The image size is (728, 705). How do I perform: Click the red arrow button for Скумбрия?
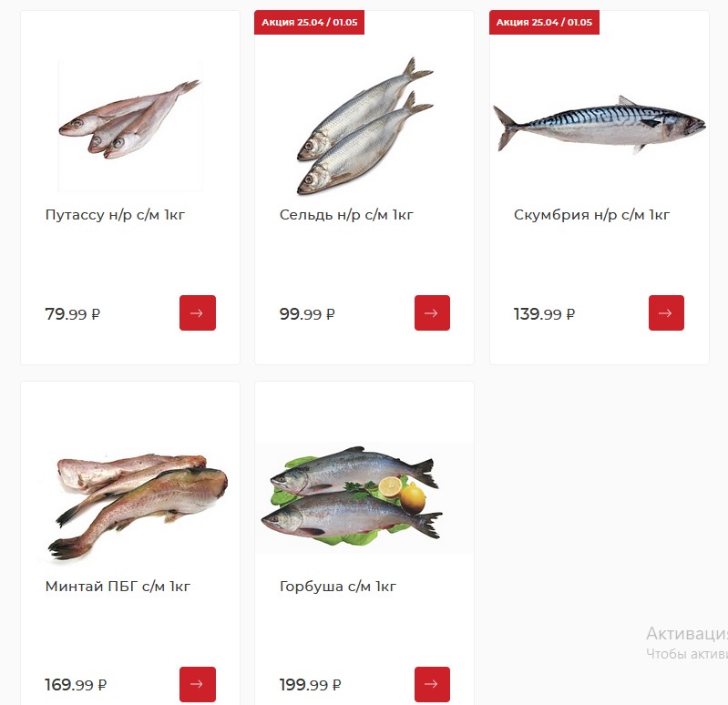click(666, 312)
